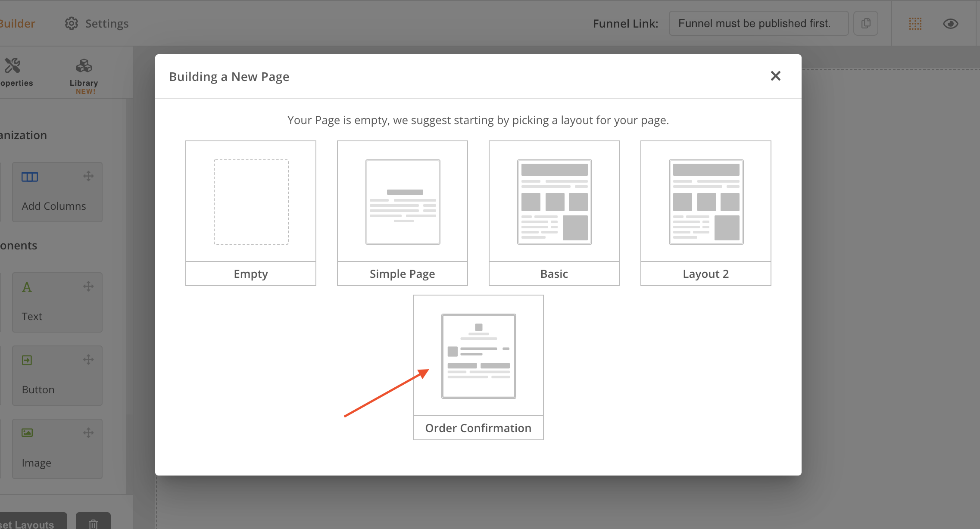Select the Button component icon
980x529 pixels.
27,360
